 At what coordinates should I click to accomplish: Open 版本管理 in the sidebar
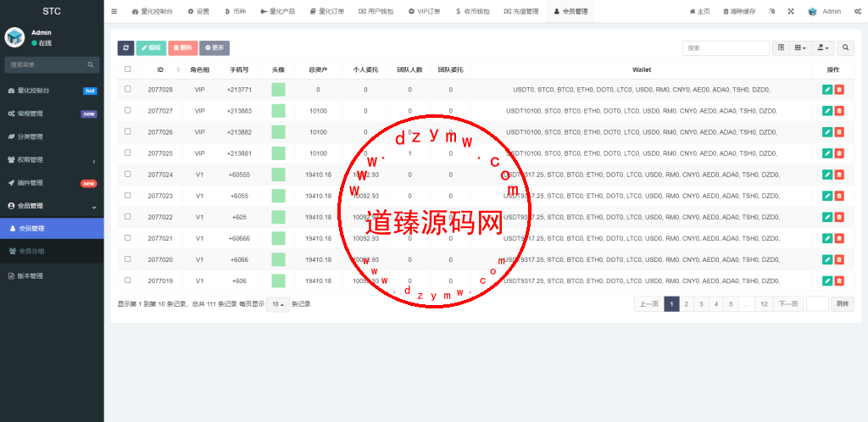[52, 276]
